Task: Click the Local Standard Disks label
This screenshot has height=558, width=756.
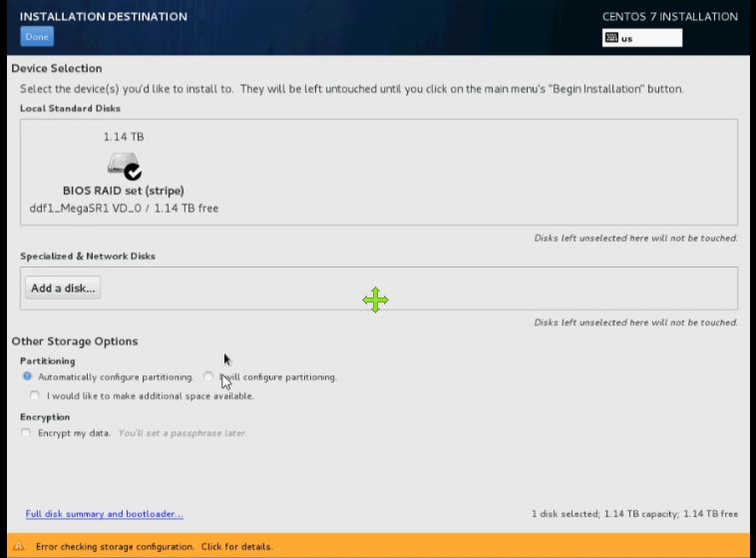Action: tap(71, 108)
